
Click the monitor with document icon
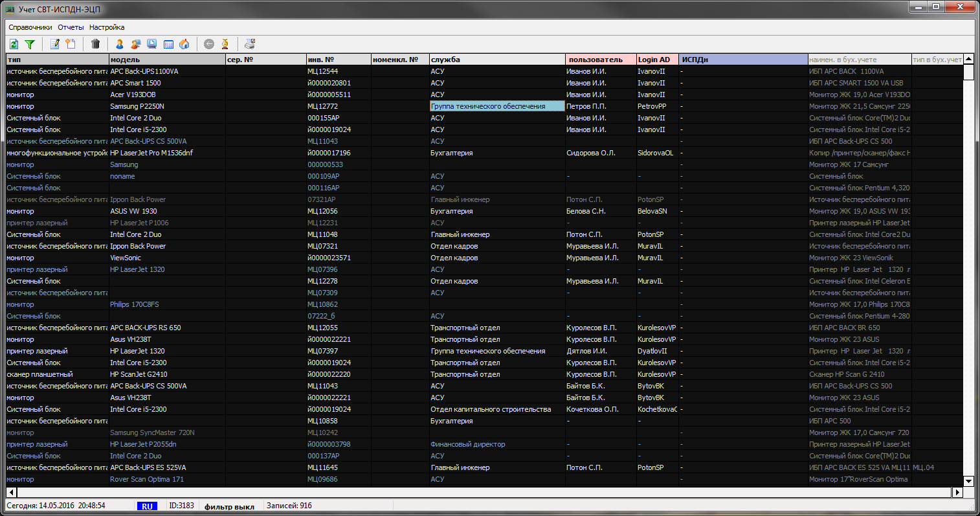point(152,44)
